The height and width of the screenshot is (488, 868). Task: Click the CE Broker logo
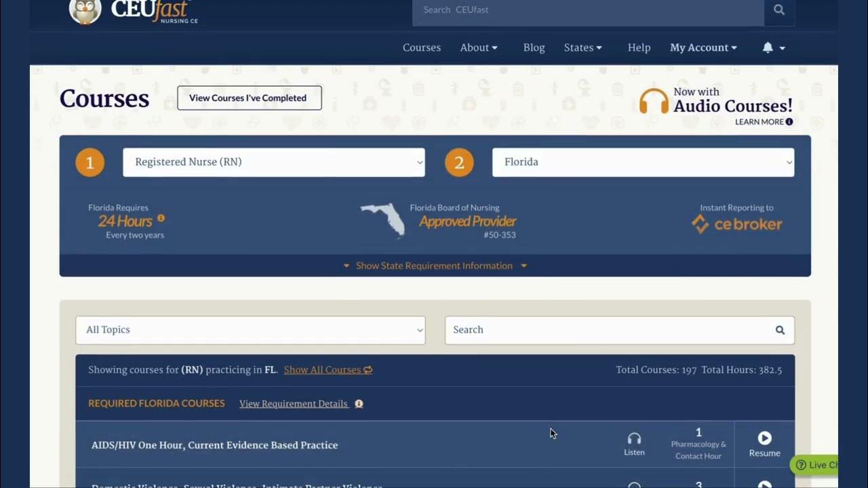click(x=736, y=224)
